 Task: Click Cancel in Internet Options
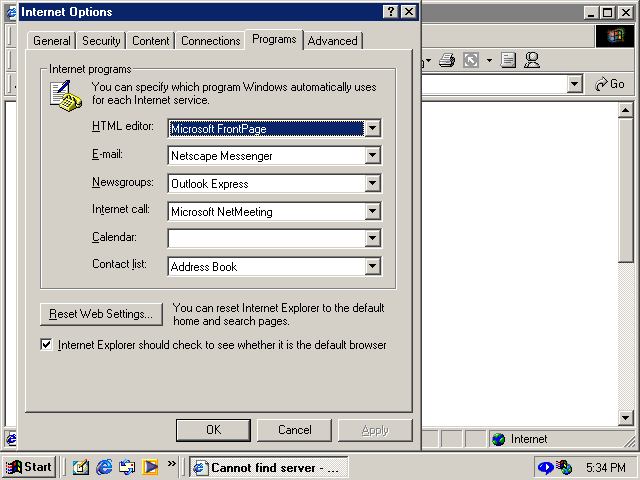[294, 430]
